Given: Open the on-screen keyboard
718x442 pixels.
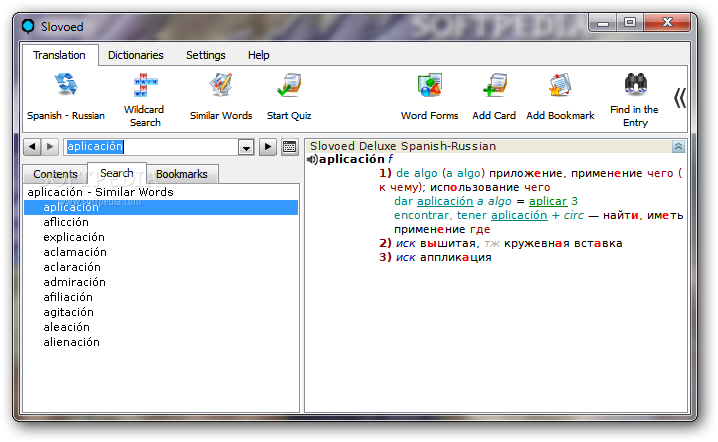Looking at the screenshot, I should [x=290, y=147].
